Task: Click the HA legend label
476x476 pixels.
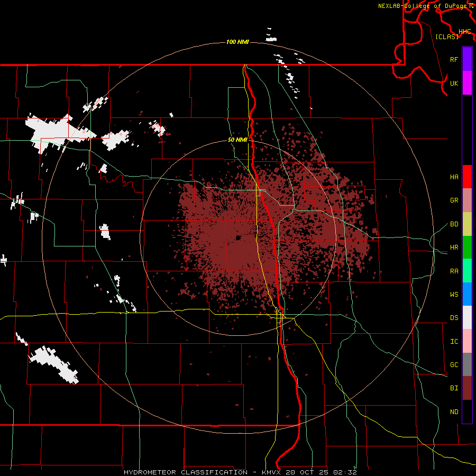Action: (x=454, y=177)
